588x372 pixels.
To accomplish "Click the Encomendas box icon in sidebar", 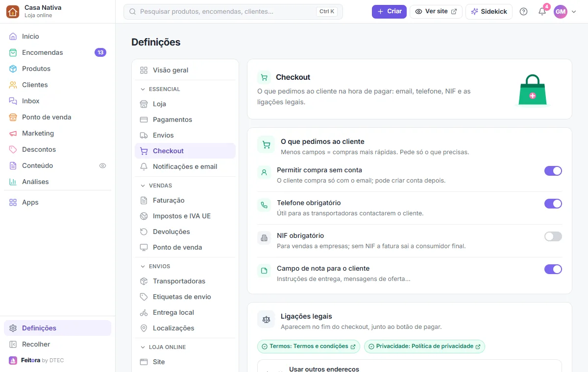I will 13,52.
